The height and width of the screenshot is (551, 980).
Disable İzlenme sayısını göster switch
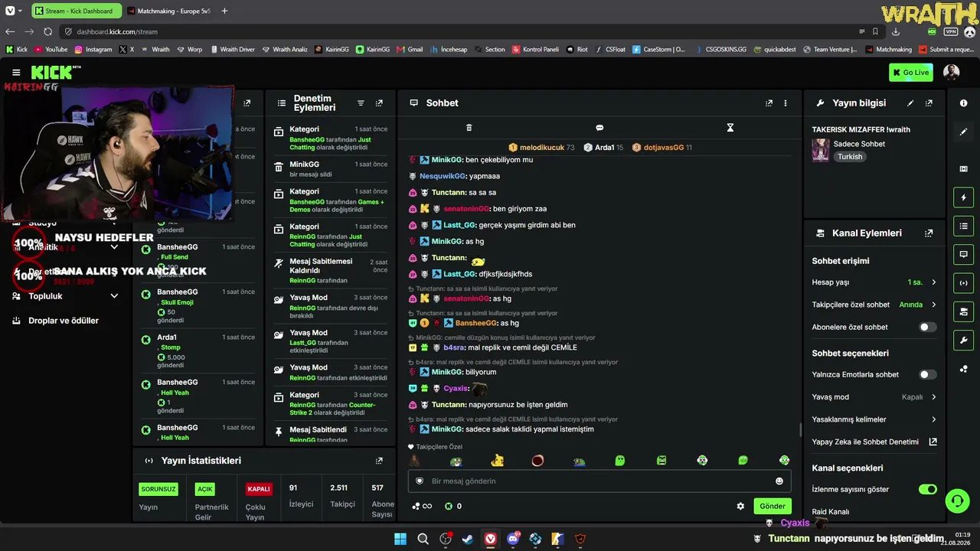click(x=927, y=489)
